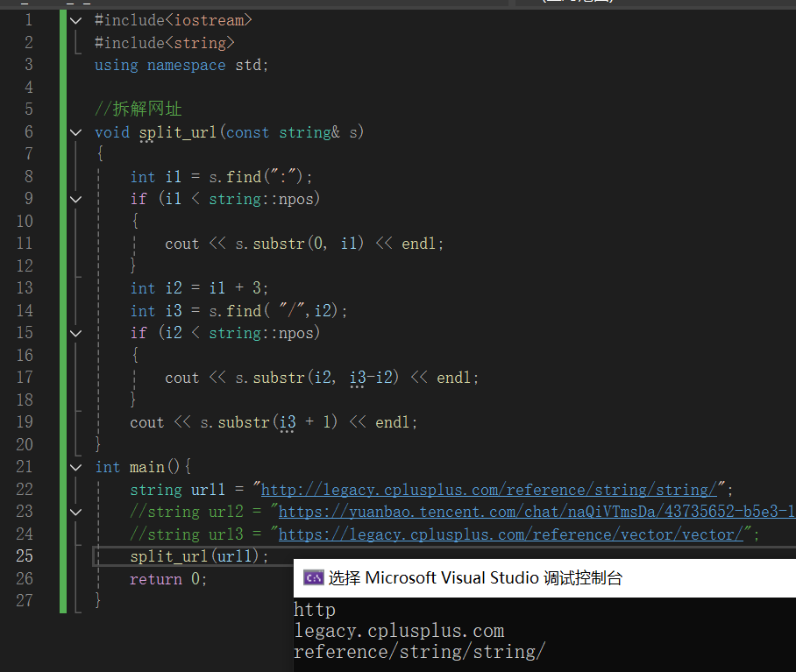Click '#include<iostream>' directive
Viewport: 796px width, 672px height.
coord(173,21)
